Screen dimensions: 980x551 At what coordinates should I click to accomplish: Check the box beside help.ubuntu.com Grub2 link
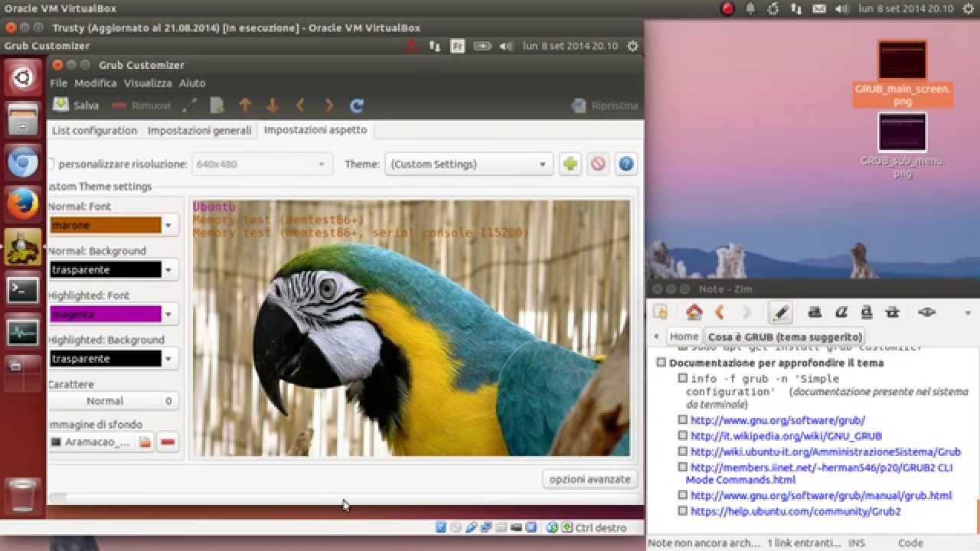pyautogui.click(x=682, y=510)
